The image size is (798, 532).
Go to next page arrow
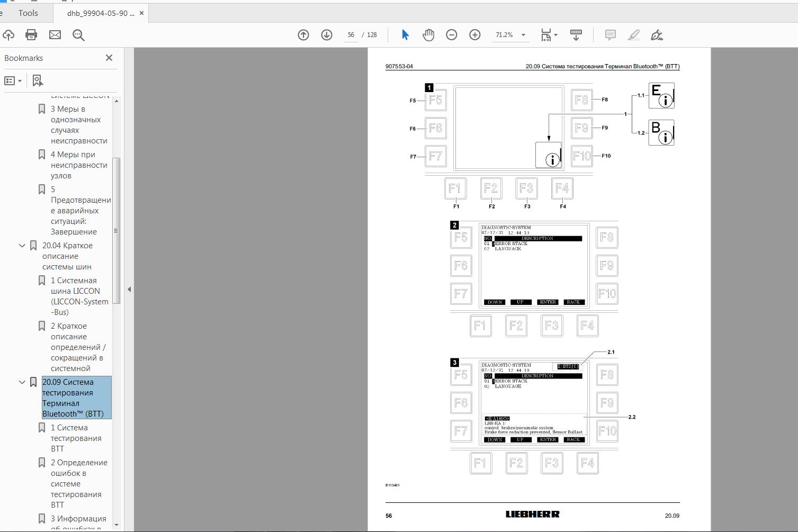[327, 35]
